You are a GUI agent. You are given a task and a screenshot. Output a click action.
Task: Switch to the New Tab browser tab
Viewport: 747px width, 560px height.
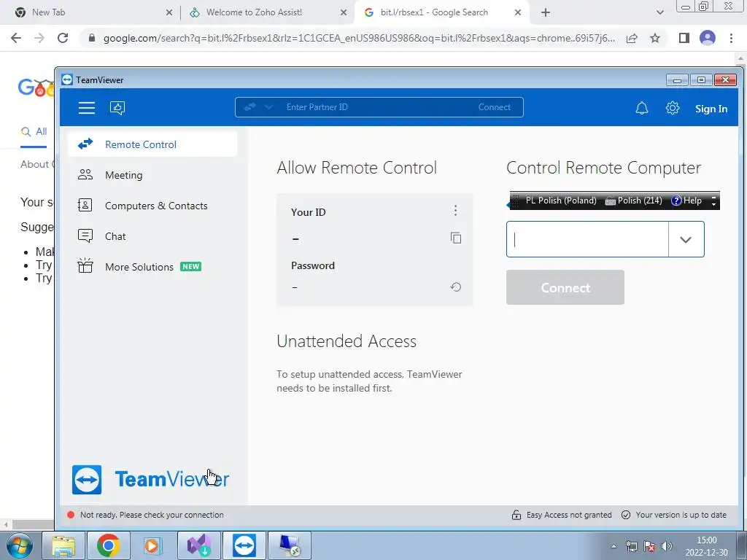coord(90,12)
